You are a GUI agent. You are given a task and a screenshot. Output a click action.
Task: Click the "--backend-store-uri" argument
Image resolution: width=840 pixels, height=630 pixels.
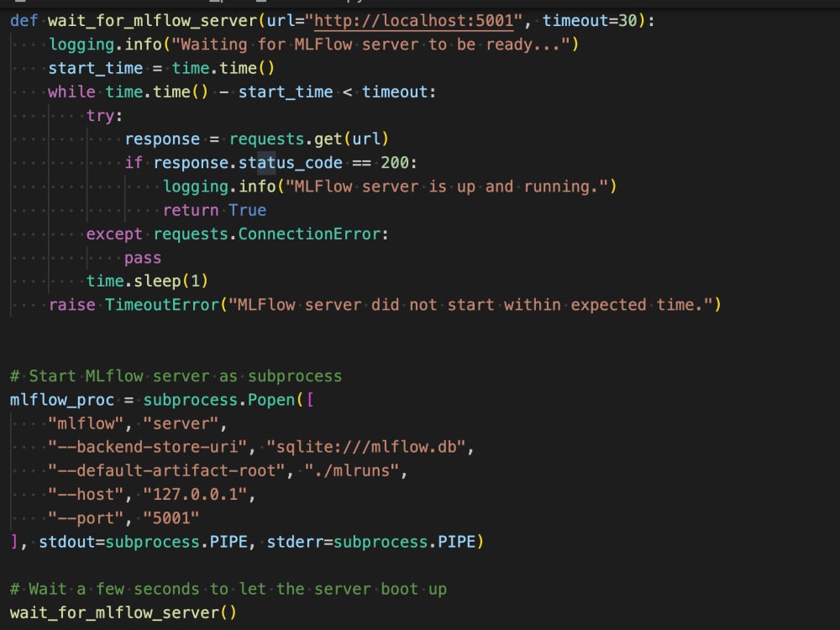147,447
